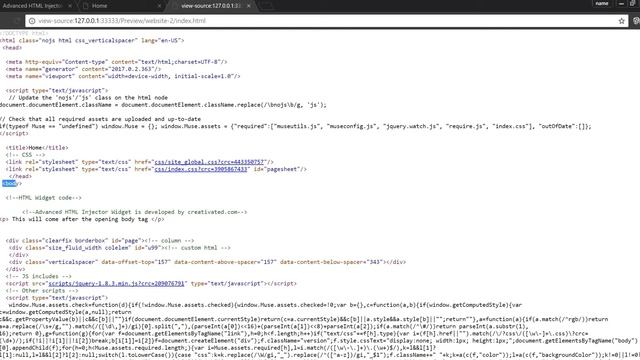Click 'This will come after the opening body tag' text
This screenshot has width=640, height=360.
click(80, 219)
